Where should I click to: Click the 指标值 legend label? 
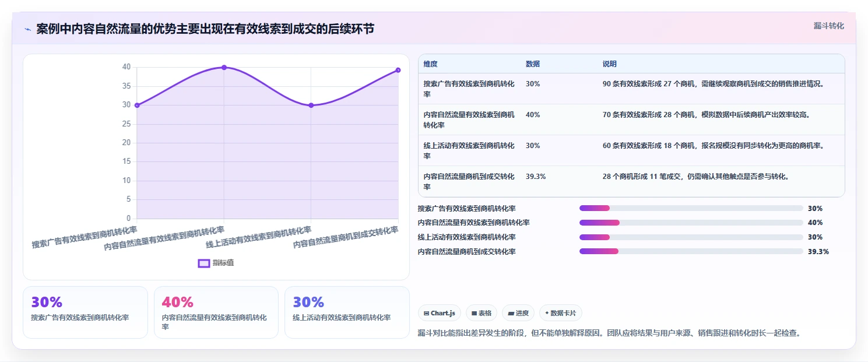223,263
